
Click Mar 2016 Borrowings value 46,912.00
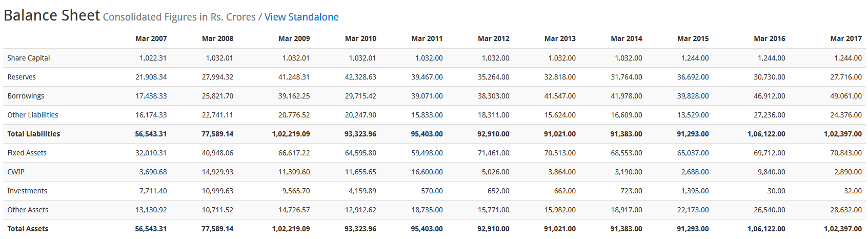[x=769, y=96]
